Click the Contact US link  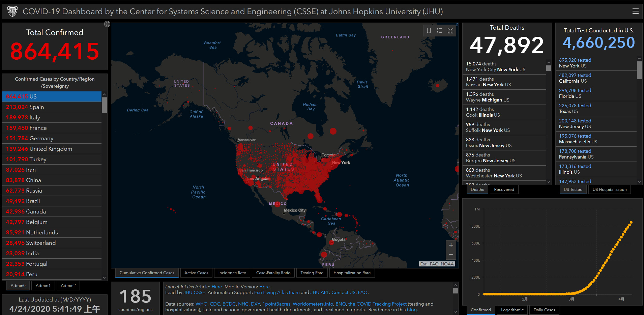click(344, 292)
